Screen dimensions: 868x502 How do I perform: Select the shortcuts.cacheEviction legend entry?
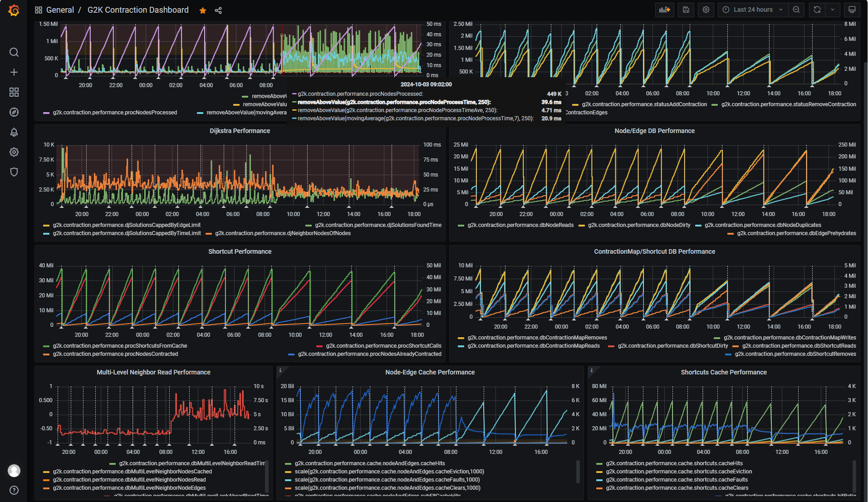pyautogui.click(x=679, y=472)
